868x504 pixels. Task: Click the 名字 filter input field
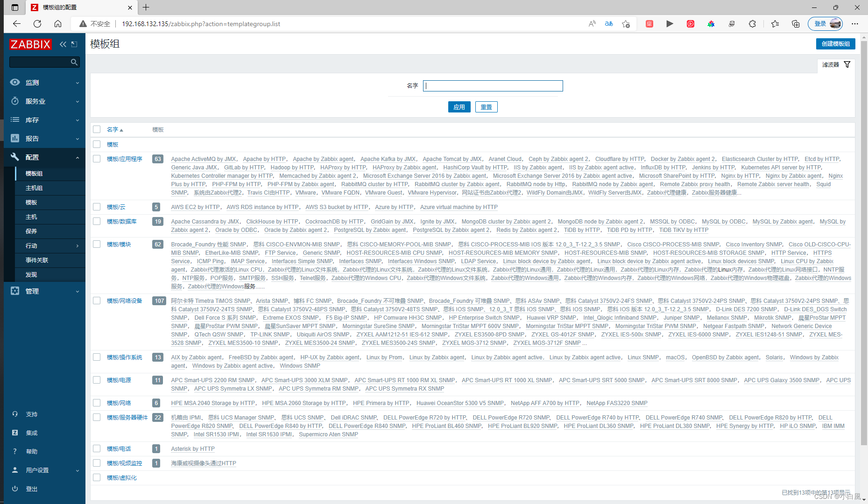click(x=493, y=86)
